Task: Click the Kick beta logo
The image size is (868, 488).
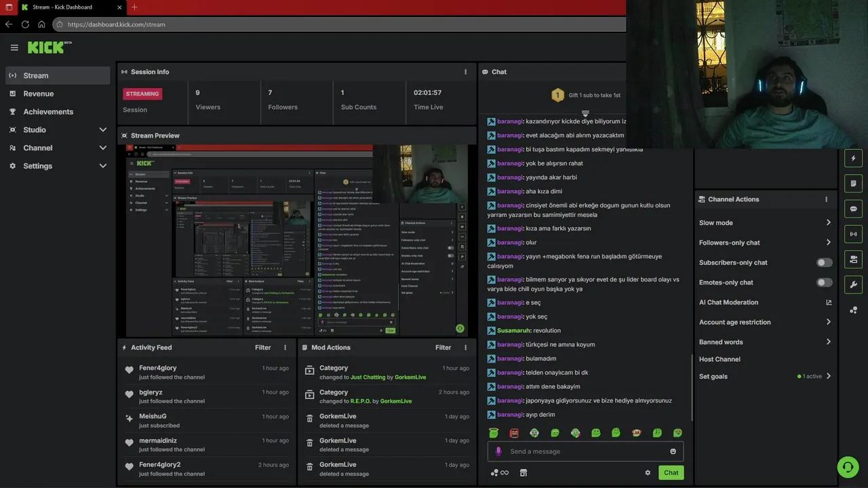Action: 50,47
